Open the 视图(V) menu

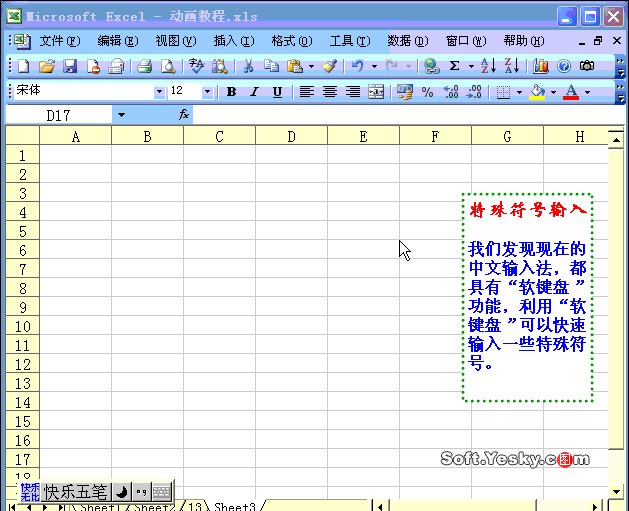pos(176,41)
